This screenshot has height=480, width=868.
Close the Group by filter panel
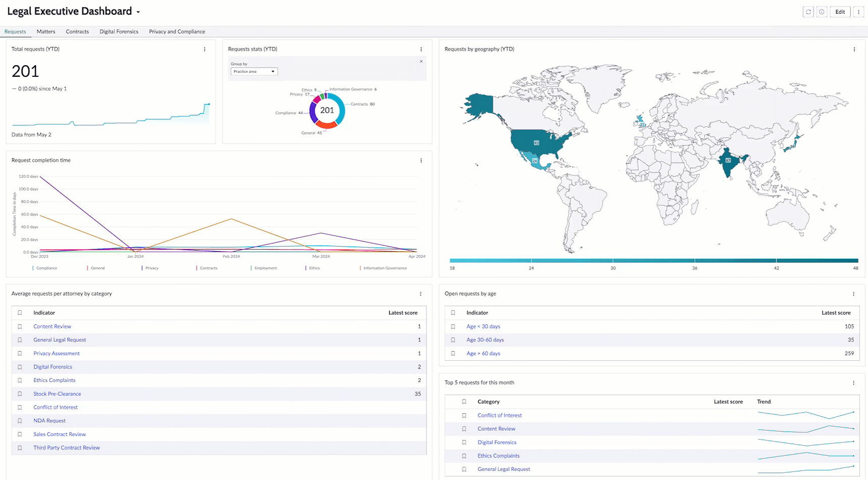[421, 61]
